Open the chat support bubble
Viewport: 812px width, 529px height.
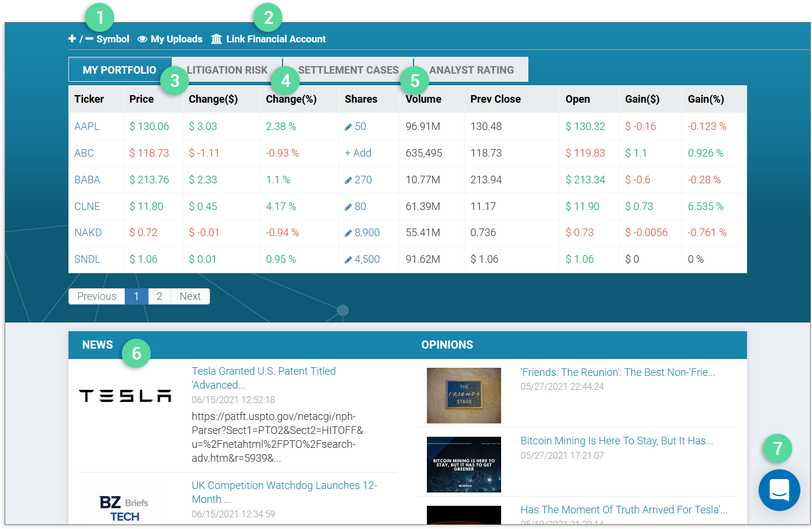tap(779, 490)
